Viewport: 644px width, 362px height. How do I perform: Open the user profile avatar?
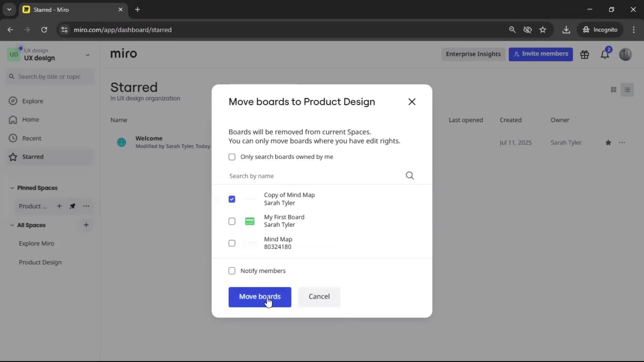[625, 54]
